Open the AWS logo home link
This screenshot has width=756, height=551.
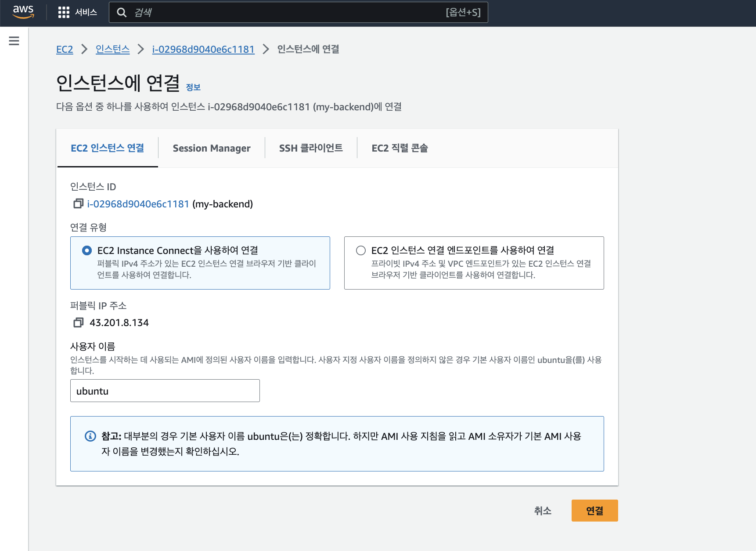coord(23,12)
